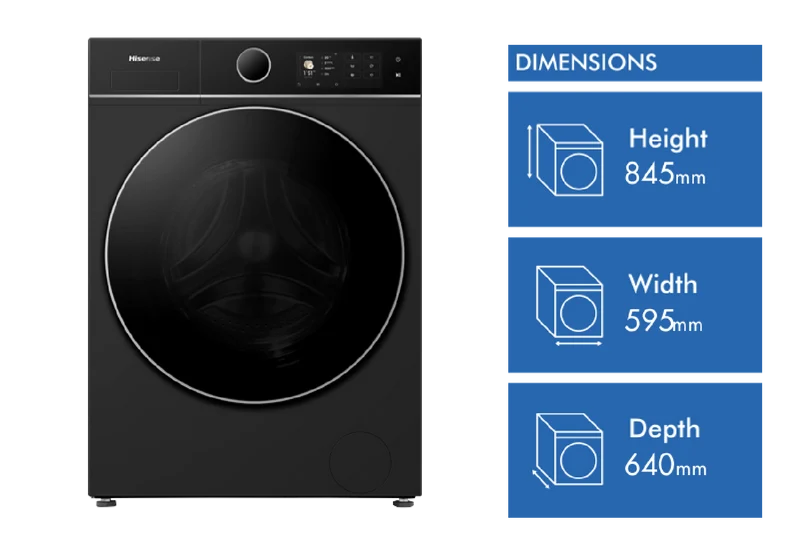Screen dimensions: 800x545
Task: Click the washer's right adjustable foot
Action: coord(403,503)
